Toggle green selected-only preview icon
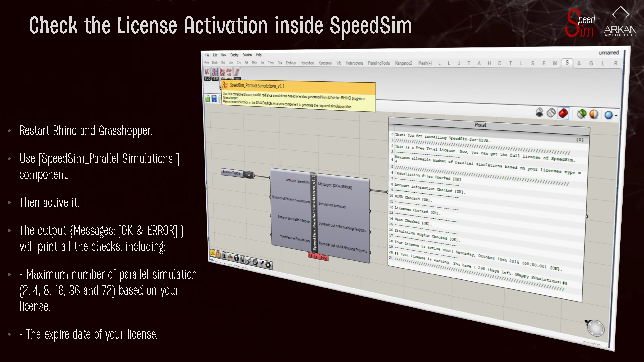 (x=582, y=114)
